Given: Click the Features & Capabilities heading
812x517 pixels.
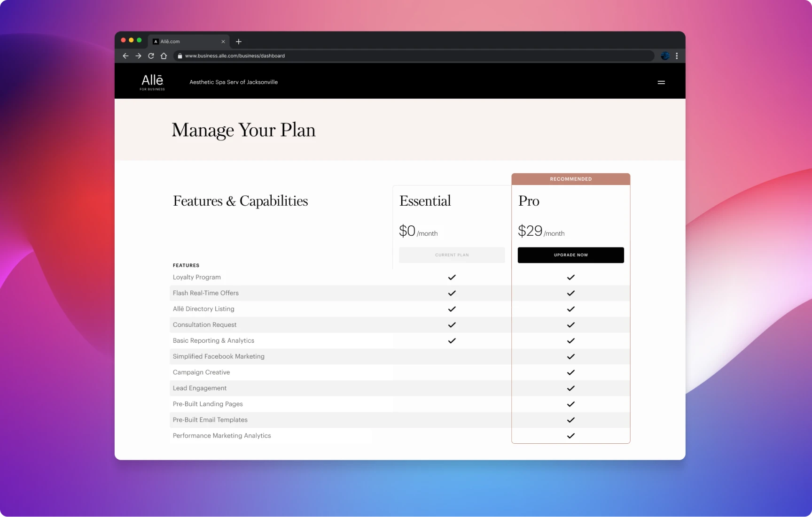Looking at the screenshot, I should (241, 201).
